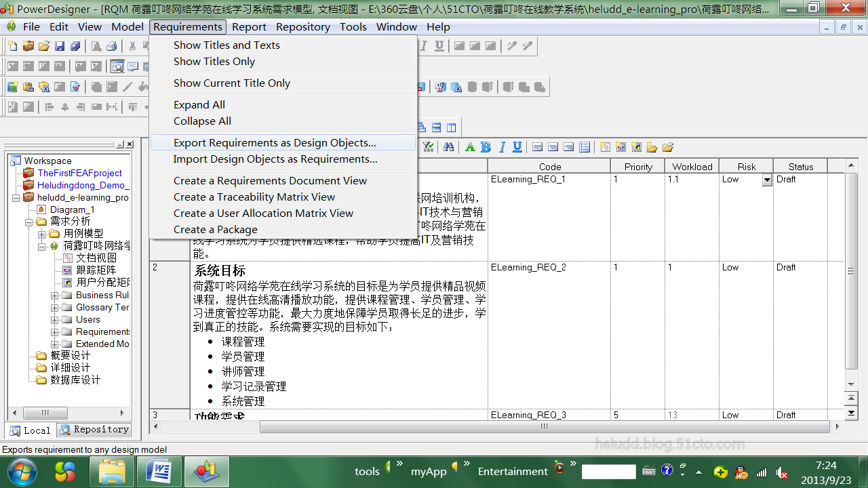Screen dimensions: 868x488
Task: Click the volume icon in system tray
Action: [x=781, y=472]
